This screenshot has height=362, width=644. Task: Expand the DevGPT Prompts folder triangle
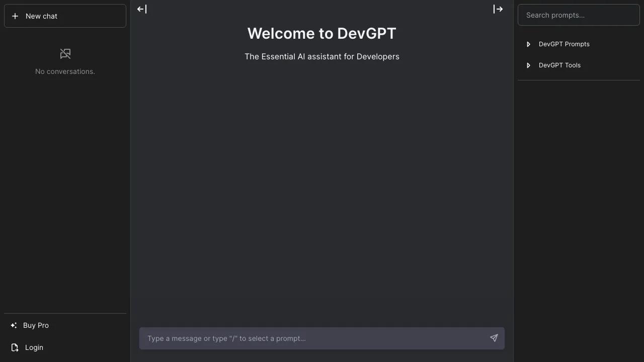coord(528,44)
